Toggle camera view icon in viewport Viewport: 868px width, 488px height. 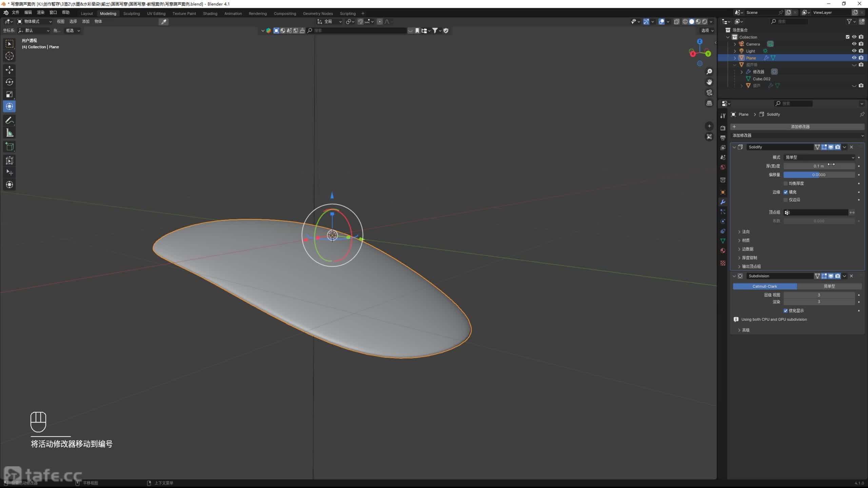(709, 93)
